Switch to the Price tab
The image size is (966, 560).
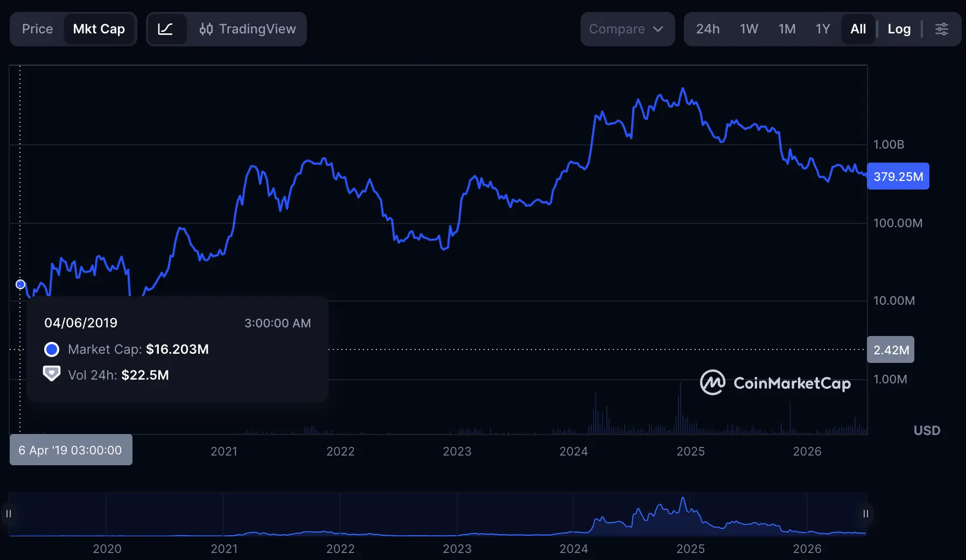(38, 29)
